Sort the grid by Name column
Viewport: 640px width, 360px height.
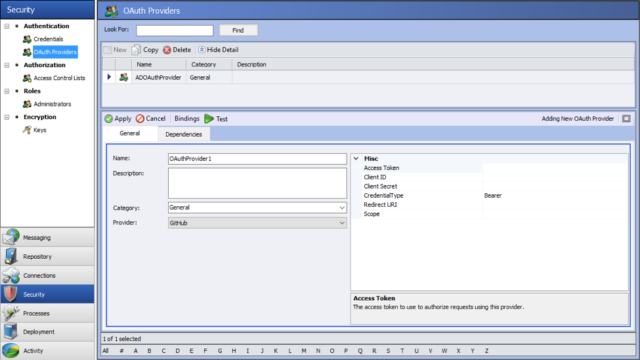(x=159, y=64)
